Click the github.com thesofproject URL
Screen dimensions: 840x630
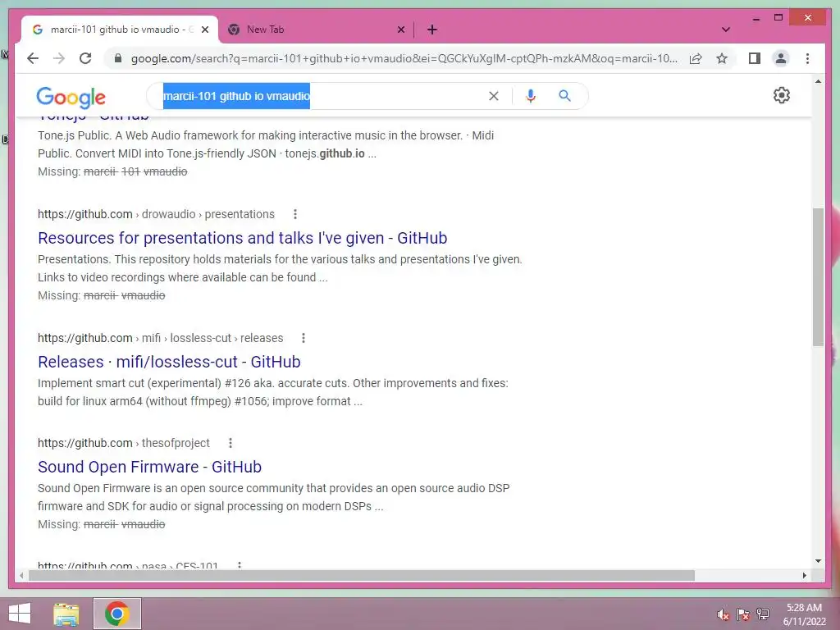click(x=123, y=443)
